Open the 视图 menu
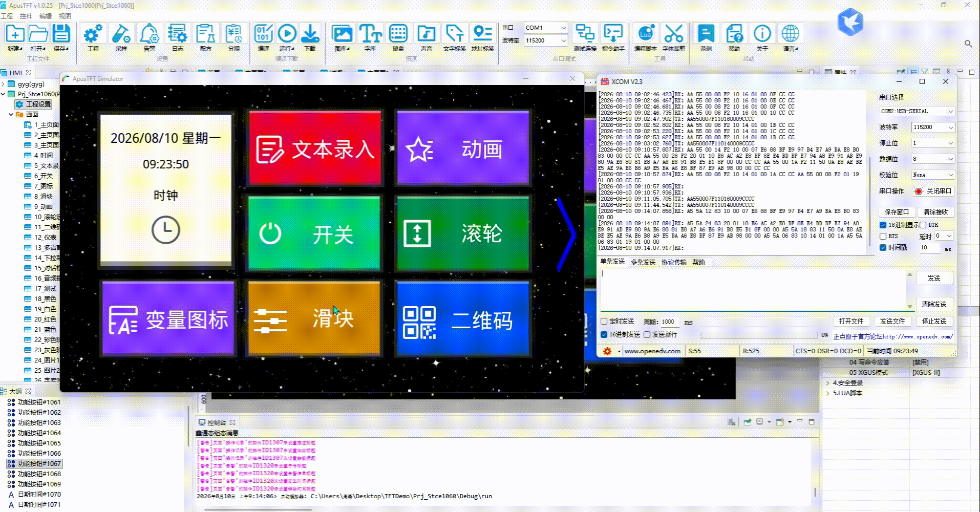Screen dimensions: 980x512 65,16
